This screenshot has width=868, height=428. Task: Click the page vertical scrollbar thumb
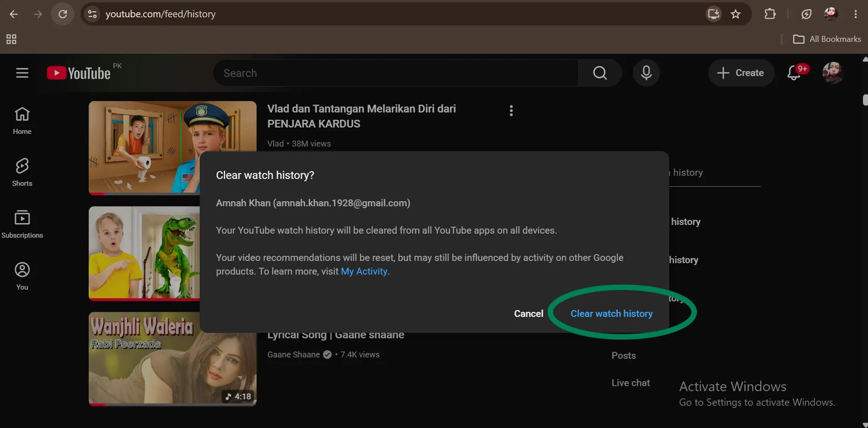[865, 100]
